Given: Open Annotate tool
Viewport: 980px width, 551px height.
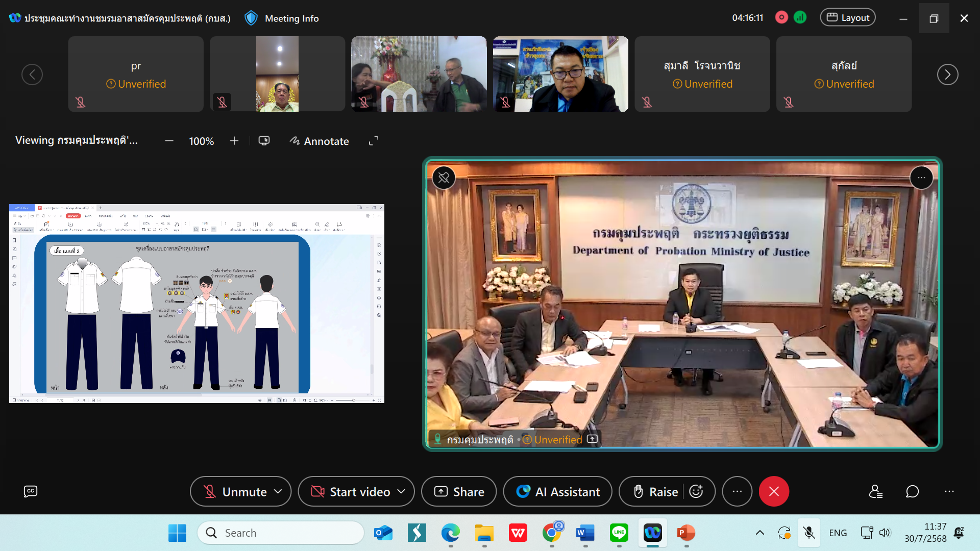Looking at the screenshot, I should (x=320, y=141).
